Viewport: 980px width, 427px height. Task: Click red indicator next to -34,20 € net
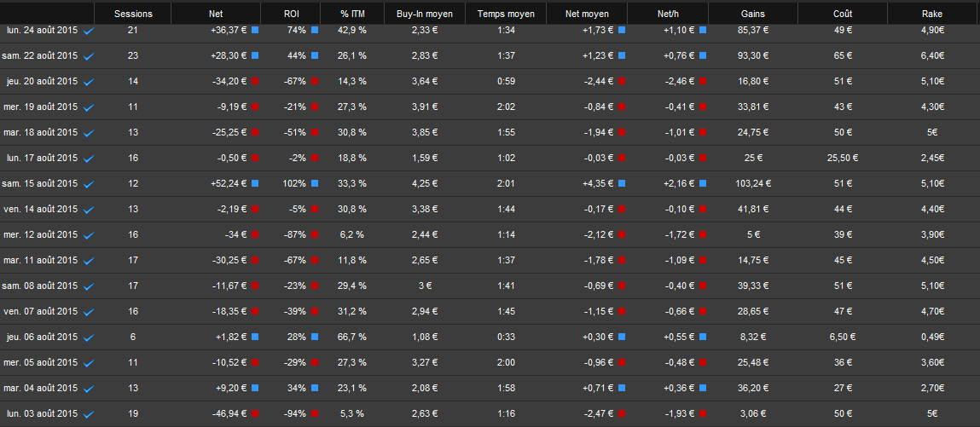pyautogui.click(x=255, y=81)
